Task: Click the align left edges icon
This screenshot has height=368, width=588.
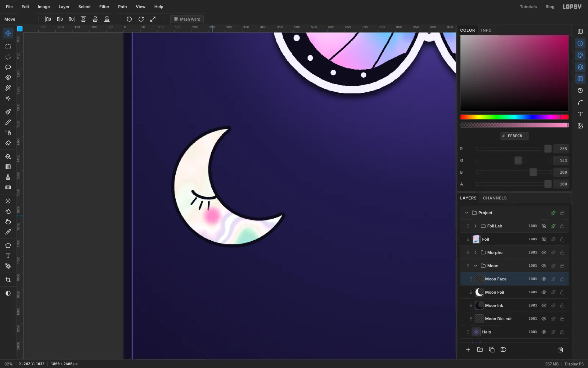Action: 48,19
